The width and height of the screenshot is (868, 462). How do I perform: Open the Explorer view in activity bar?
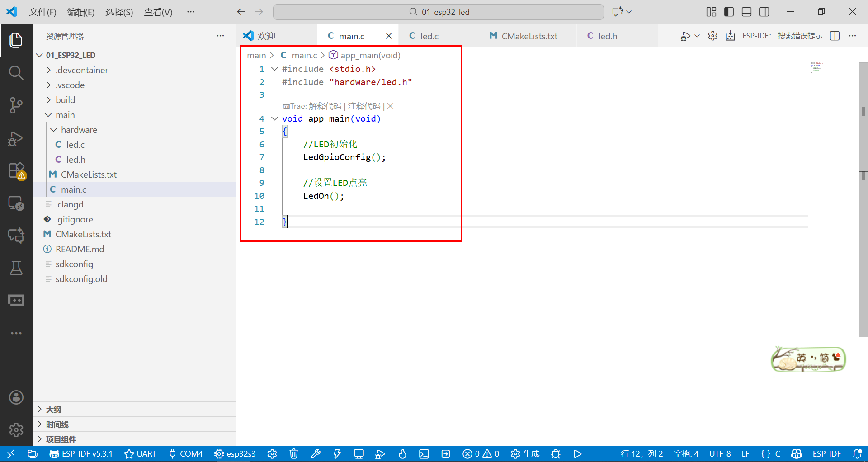16,40
